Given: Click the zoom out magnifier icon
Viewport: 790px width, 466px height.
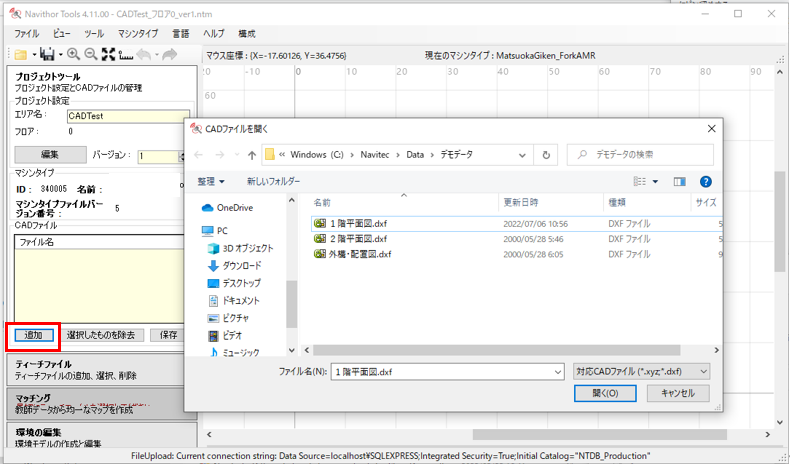Looking at the screenshot, I should (90, 54).
